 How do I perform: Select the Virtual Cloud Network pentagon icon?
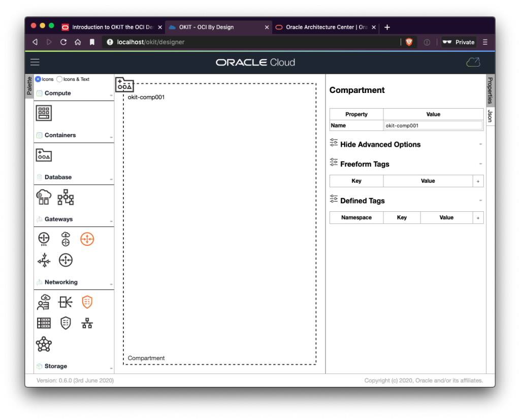[44, 344]
